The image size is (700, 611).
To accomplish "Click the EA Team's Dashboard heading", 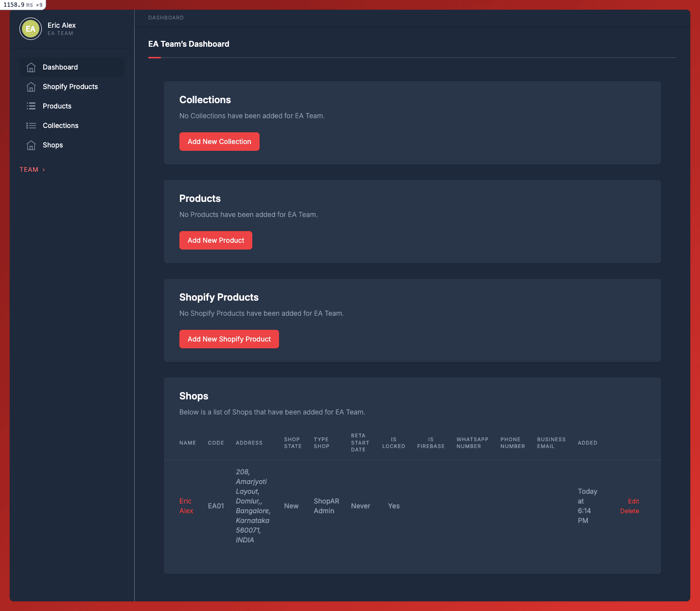I will [189, 44].
